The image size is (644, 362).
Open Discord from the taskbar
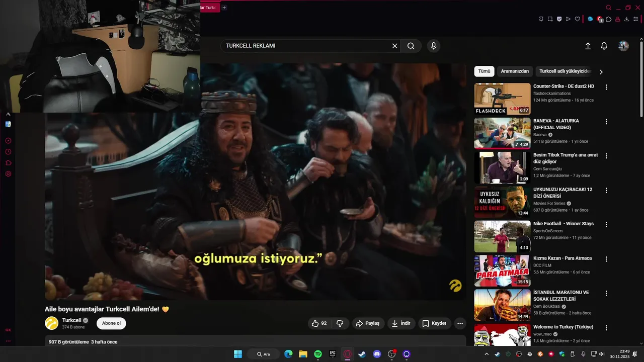[377, 354]
